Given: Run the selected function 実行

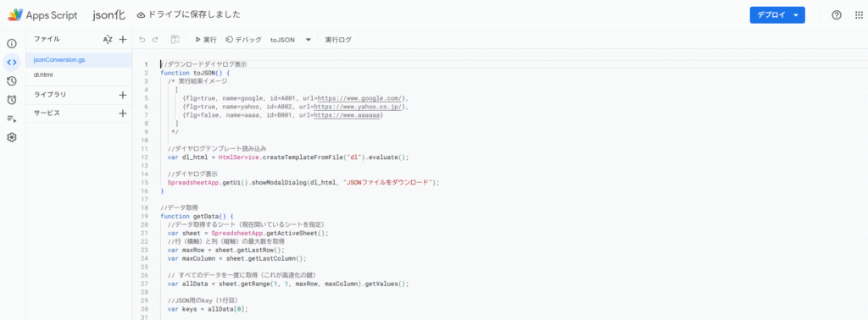Looking at the screenshot, I should 205,40.
